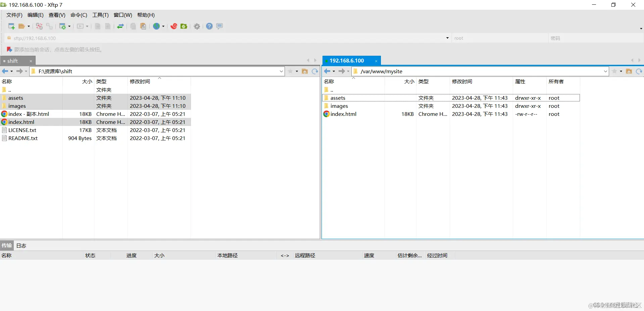Click the new terminal toolbar icon

[80, 26]
